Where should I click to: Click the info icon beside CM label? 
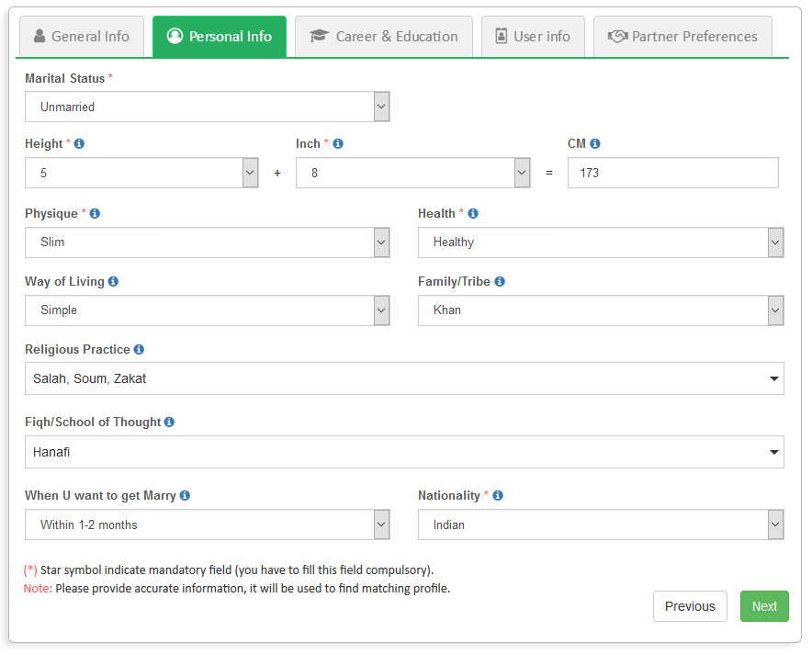595,144
